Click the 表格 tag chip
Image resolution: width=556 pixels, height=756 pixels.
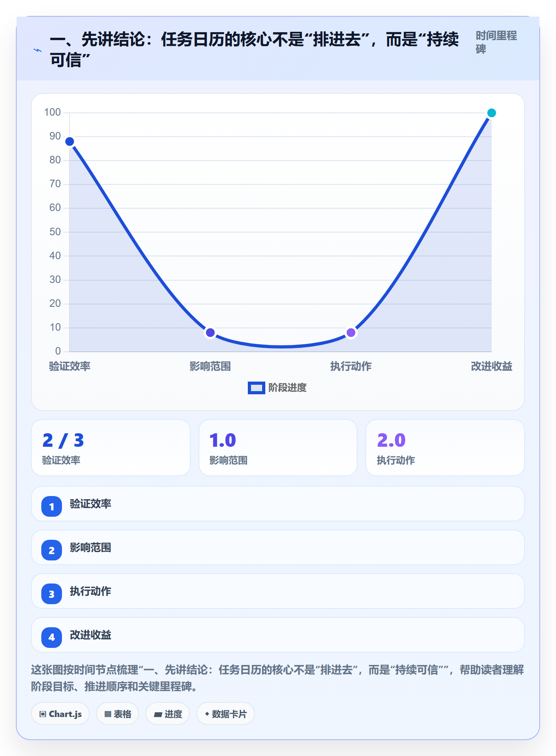tap(118, 714)
